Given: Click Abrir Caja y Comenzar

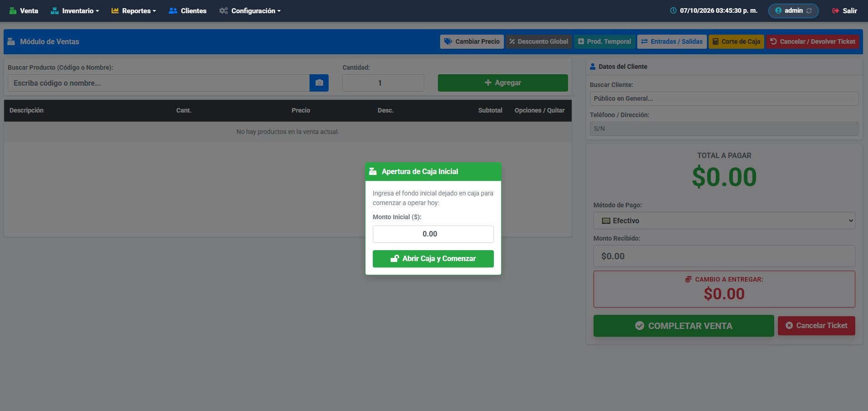Looking at the screenshot, I should 433,258.
